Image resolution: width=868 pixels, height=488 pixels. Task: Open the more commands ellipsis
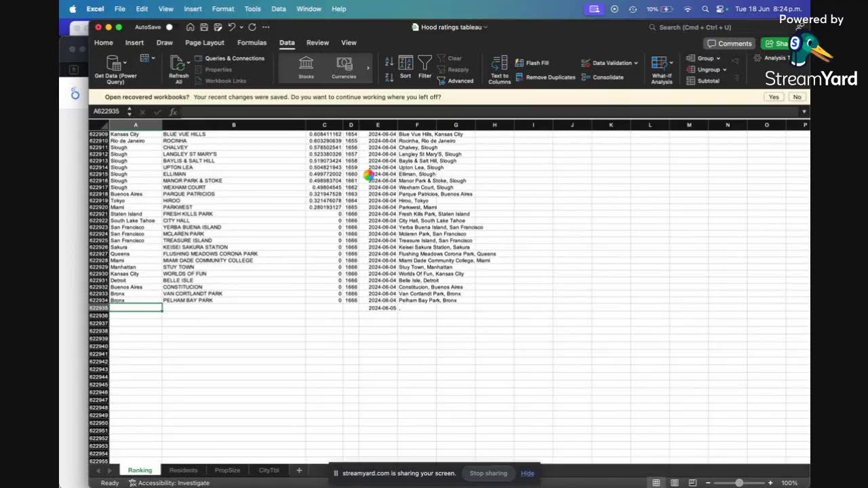point(266,27)
